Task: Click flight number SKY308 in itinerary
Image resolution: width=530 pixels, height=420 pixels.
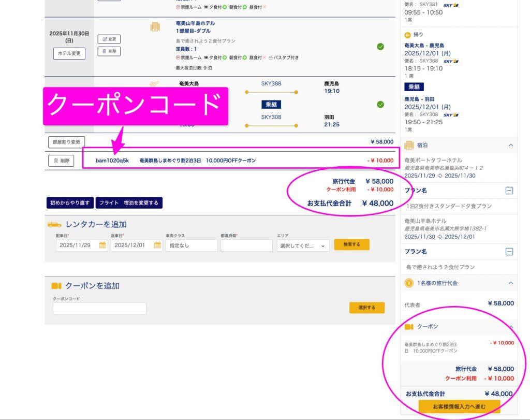Action: pos(271,117)
